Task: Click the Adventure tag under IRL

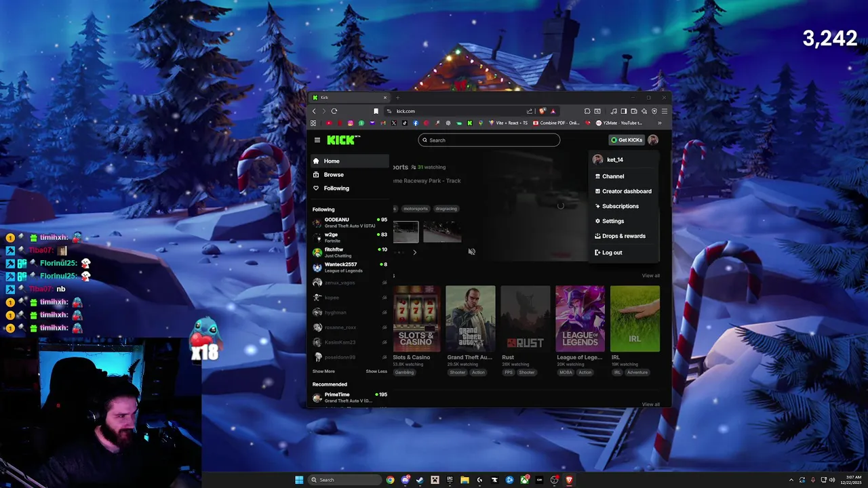Action: pos(637,372)
